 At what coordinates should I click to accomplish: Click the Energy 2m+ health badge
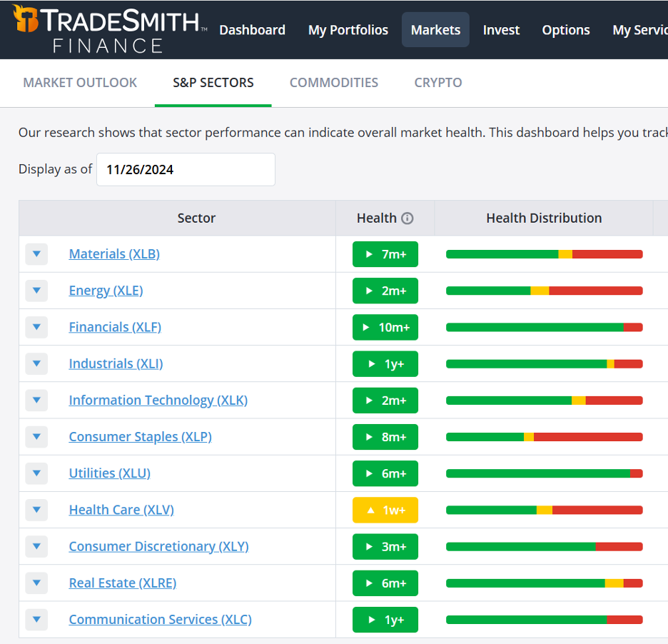click(x=385, y=291)
